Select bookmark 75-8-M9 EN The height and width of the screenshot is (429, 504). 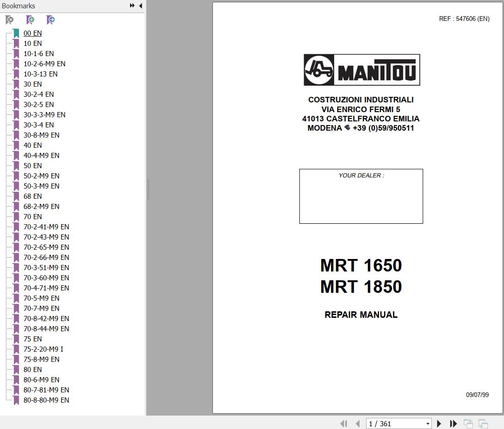pyautogui.click(x=42, y=359)
